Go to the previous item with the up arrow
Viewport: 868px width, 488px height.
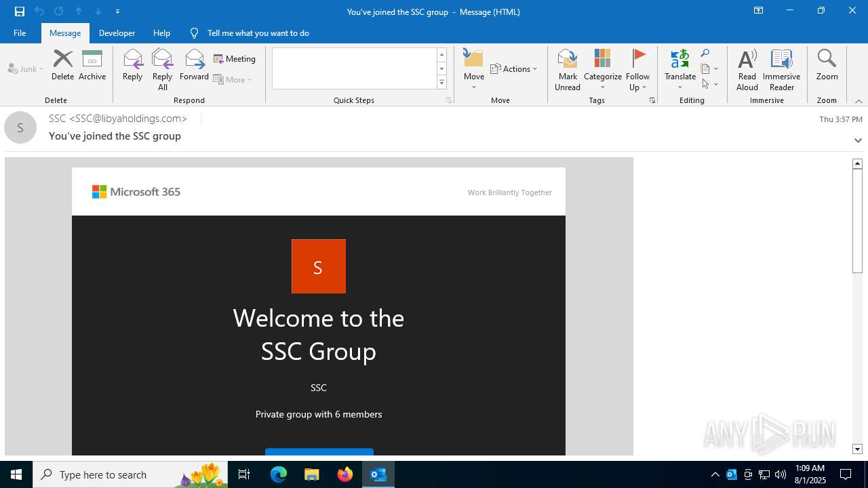click(x=79, y=12)
